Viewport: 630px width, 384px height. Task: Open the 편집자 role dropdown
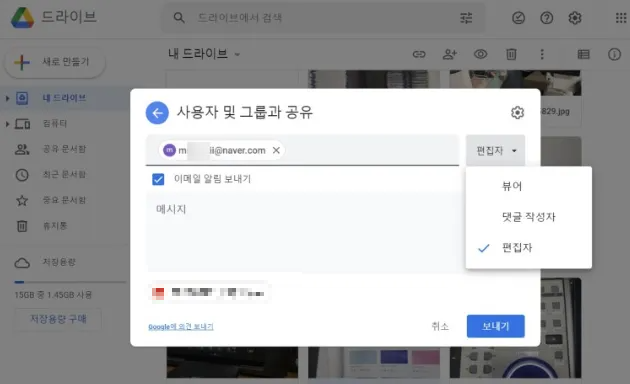click(x=495, y=151)
